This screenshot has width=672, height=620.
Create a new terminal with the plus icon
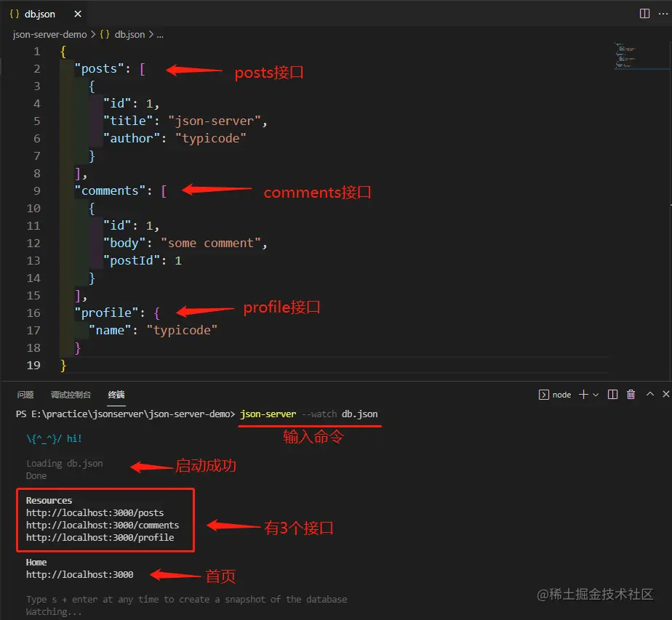pyautogui.click(x=584, y=395)
